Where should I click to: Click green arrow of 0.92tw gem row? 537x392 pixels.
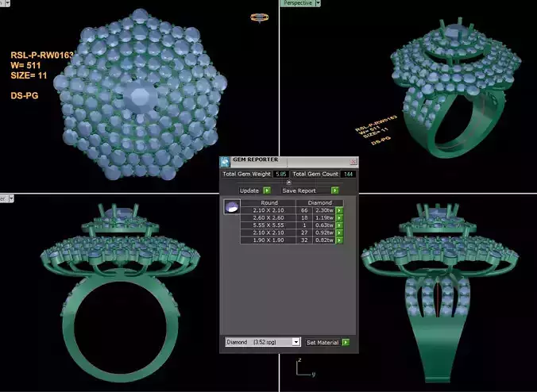click(339, 233)
